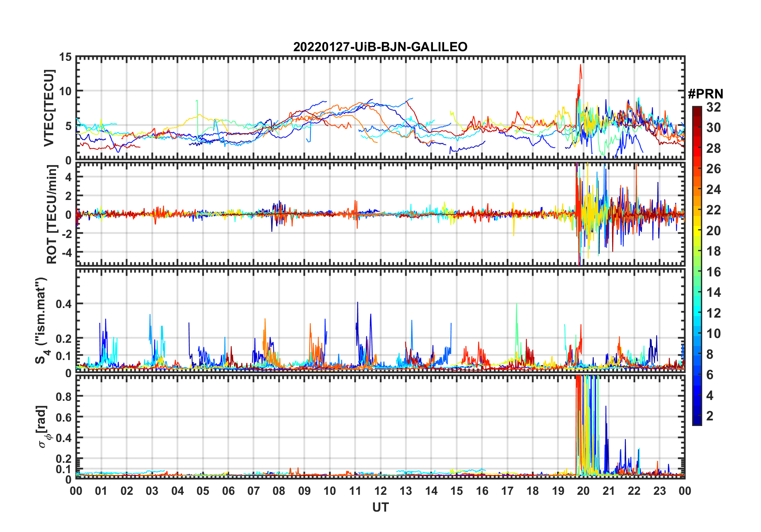Select x-axis hour tick 13
The image size is (761, 532).
coord(406,491)
